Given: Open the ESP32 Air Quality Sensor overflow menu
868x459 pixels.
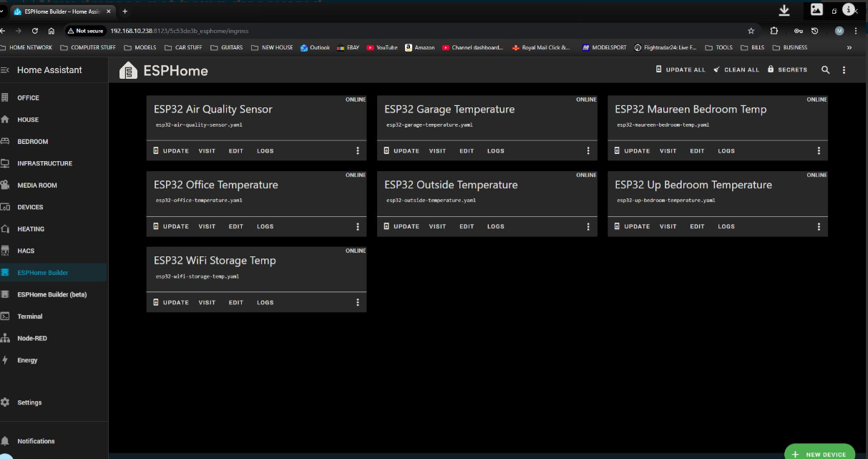Looking at the screenshot, I should 358,151.
